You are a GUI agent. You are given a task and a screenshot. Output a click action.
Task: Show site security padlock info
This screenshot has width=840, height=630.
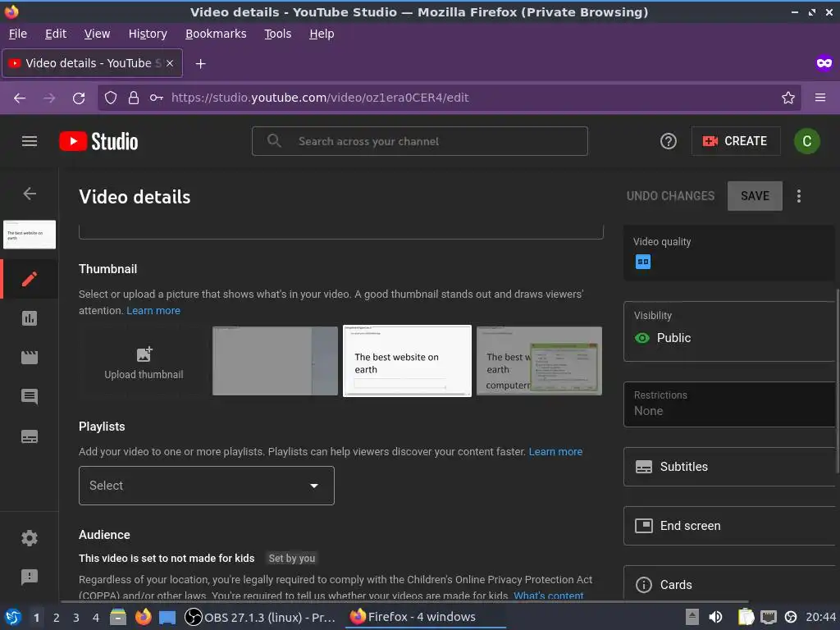(134, 98)
